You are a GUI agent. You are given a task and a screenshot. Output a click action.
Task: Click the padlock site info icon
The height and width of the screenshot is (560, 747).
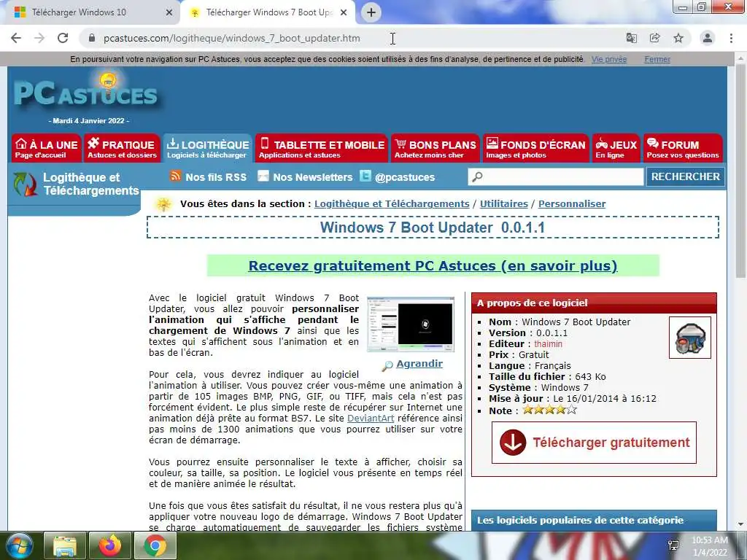point(92,38)
